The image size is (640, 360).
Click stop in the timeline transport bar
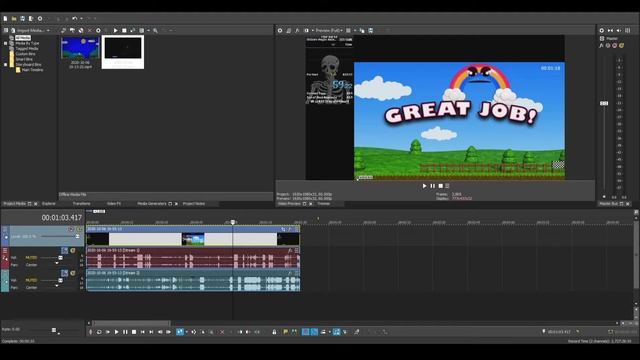(134, 332)
